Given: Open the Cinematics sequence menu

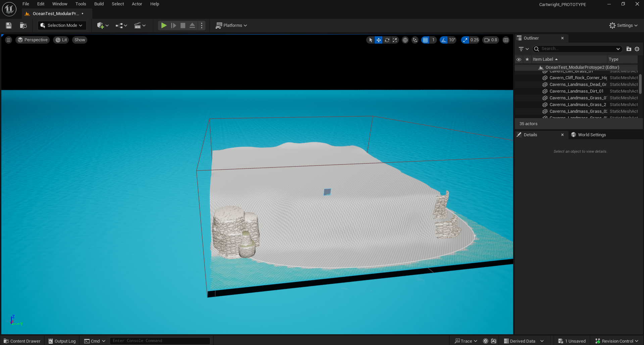Looking at the screenshot, I should [140, 26].
